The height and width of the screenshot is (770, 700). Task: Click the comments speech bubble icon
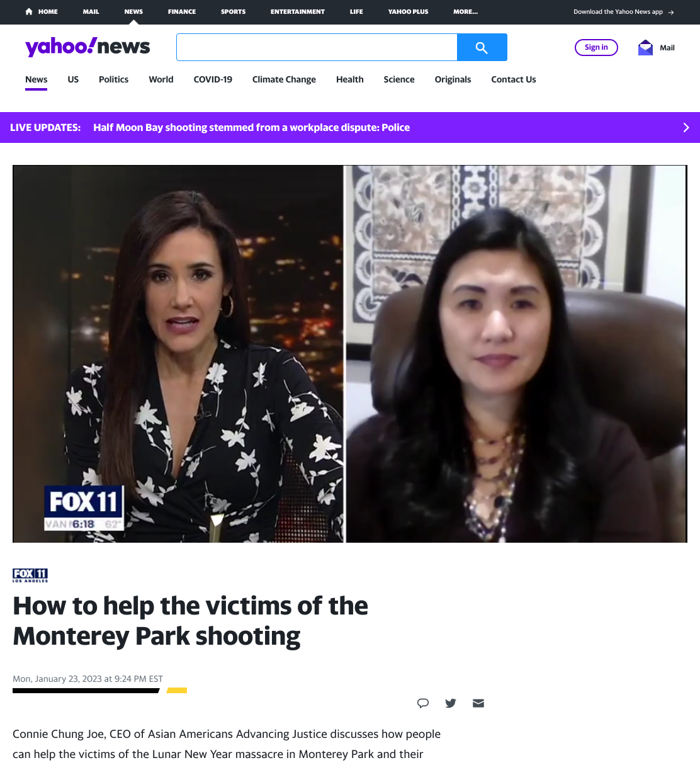[x=423, y=703]
